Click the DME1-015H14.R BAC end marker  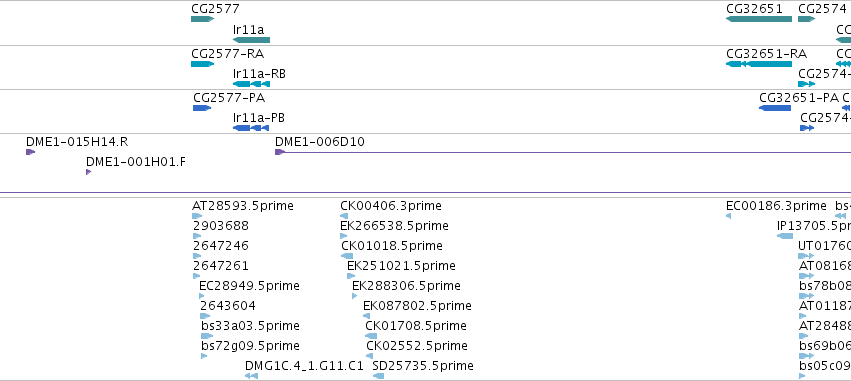(x=30, y=152)
